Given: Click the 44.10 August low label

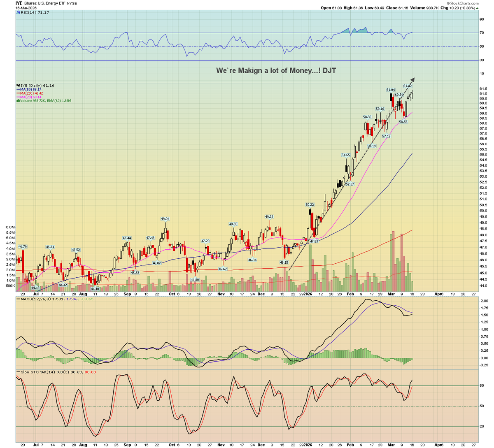Looking at the screenshot, I should pyautogui.click(x=95, y=289).
